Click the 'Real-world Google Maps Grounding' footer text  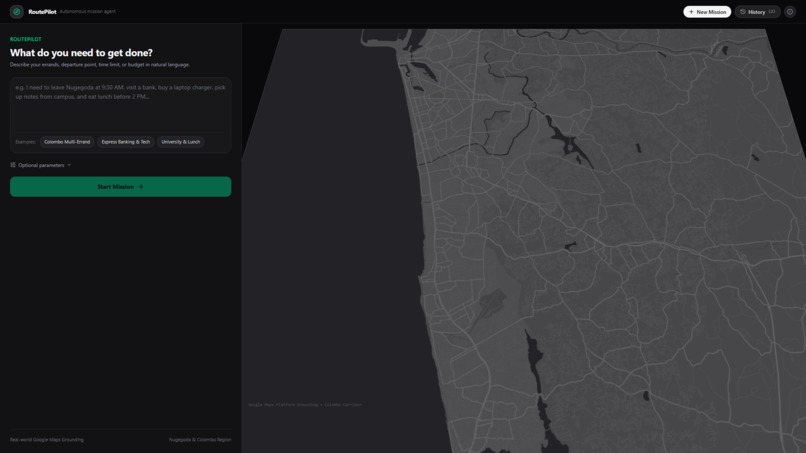click(x=47, y=440)
